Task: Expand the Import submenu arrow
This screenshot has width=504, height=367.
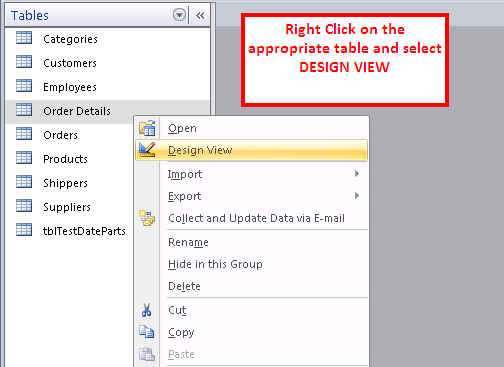Action: pyautogui.click(x=357, y=174)
